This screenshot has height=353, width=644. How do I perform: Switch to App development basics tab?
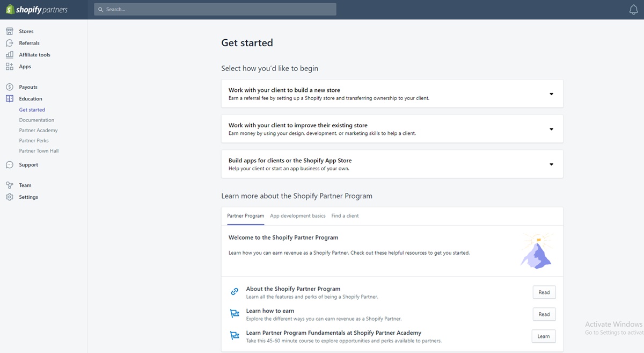pyautogui.click(x=297, y=216)
